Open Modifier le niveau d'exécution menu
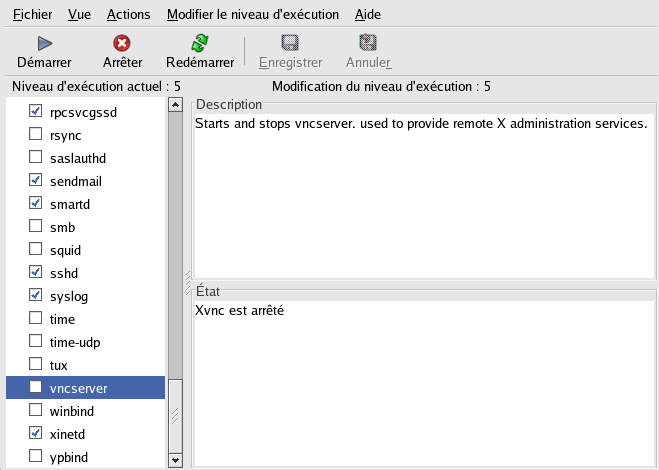Viewport: 659px width, 470px height. (x=252, y=15)
